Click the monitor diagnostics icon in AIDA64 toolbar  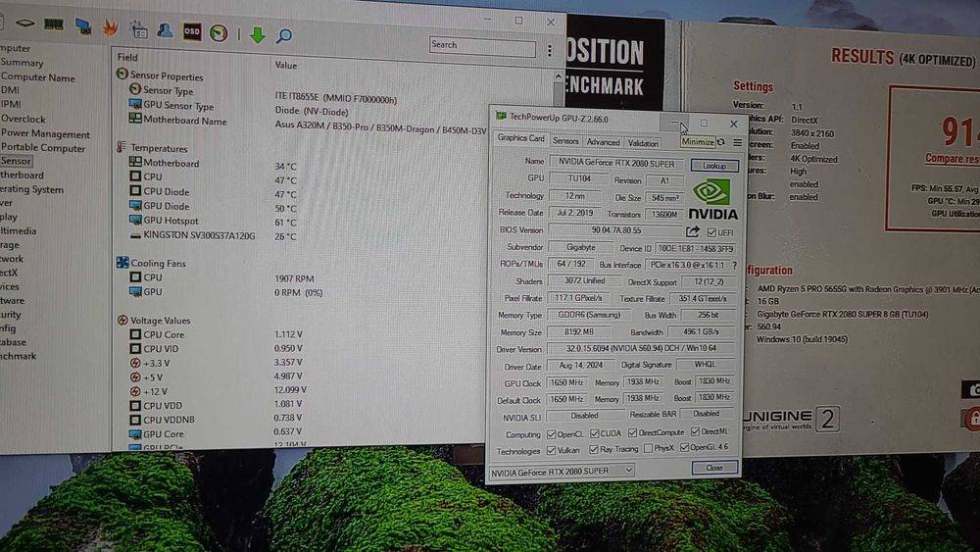(82, 26)
